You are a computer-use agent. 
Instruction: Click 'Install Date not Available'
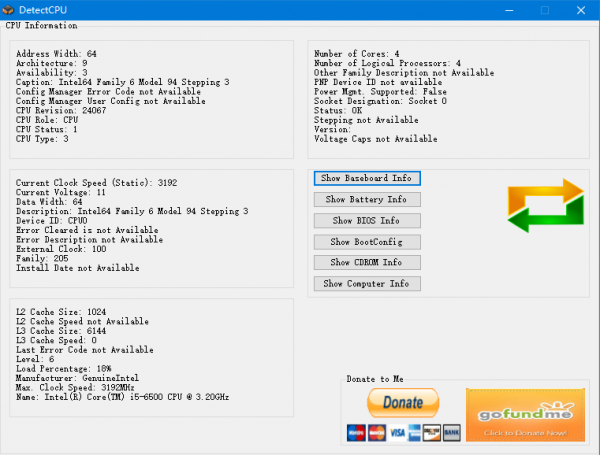[x=78, y=268]
